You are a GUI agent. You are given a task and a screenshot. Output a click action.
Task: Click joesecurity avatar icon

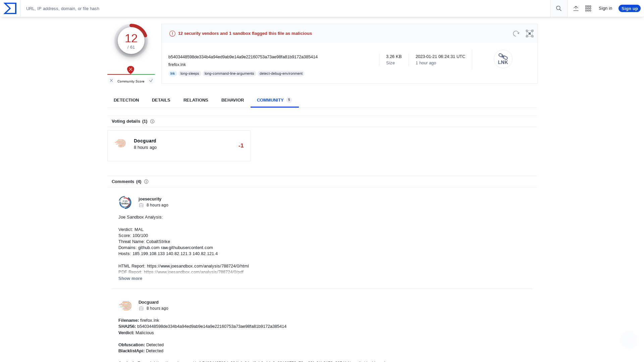tap(125, 202)
